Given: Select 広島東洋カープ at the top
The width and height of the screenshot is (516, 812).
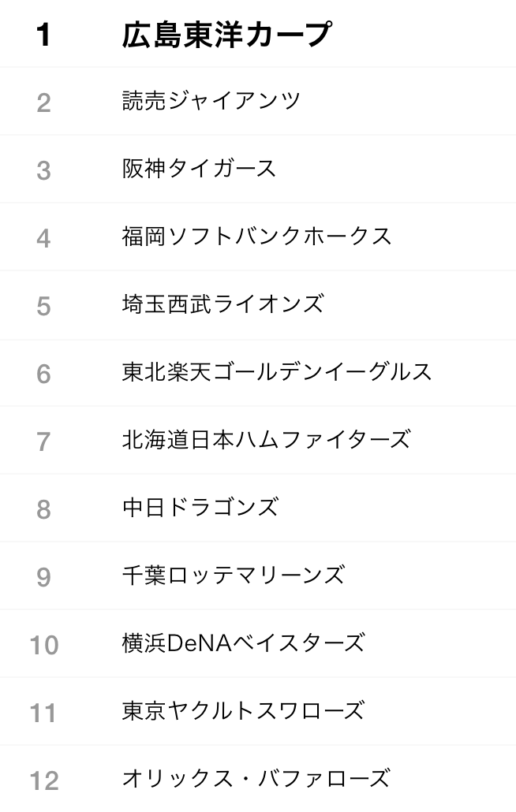Looking at the screenshot, I should (226, 35).
